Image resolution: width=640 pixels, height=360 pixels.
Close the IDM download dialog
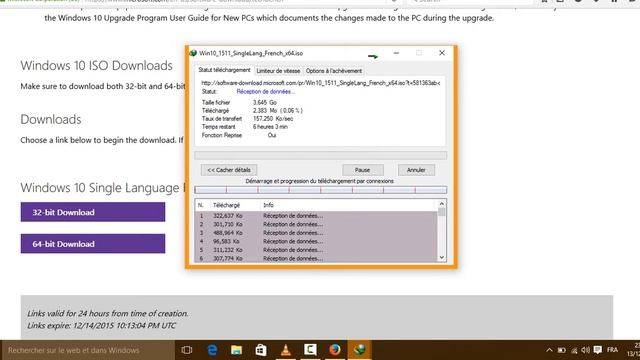[x=442, y=53]
